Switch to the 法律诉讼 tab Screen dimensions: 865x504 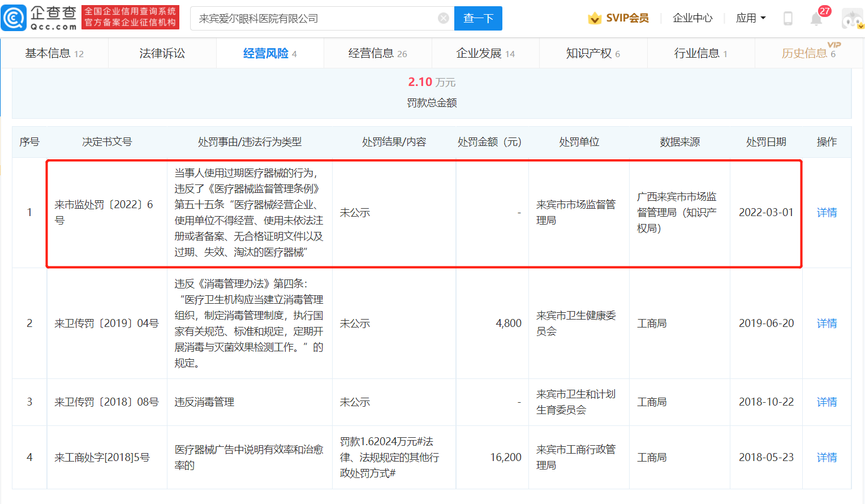tap(162, 53)
